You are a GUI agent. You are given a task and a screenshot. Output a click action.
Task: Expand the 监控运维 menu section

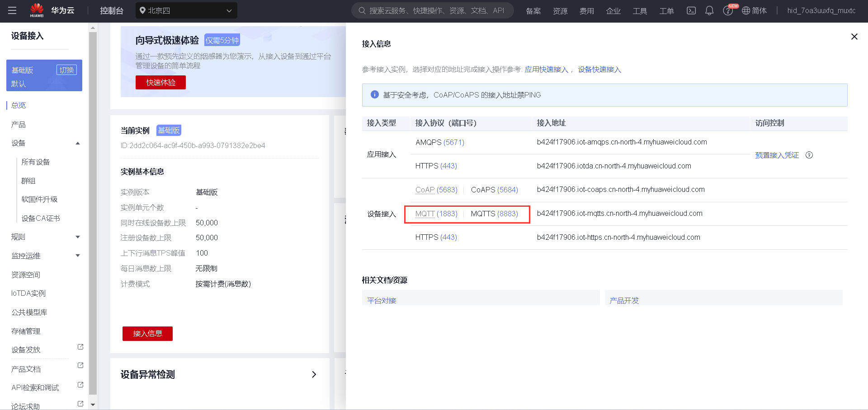pos(78,256)
